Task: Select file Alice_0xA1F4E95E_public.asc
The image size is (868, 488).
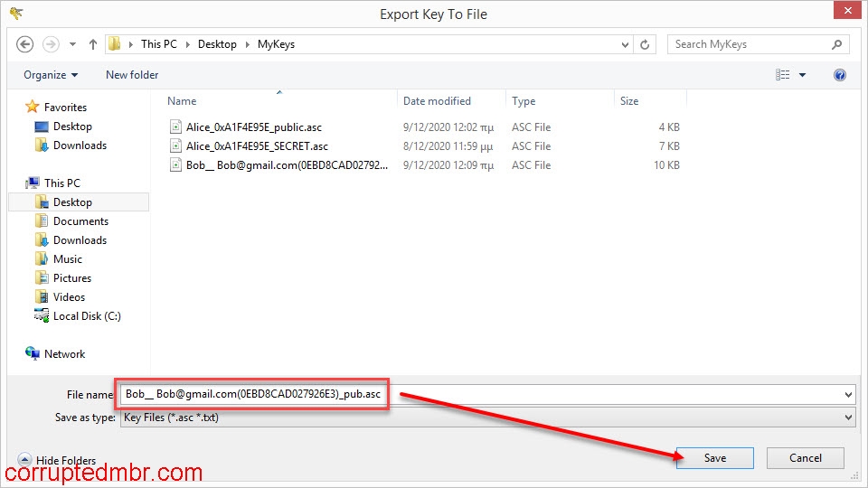Action: pos(253,127)
